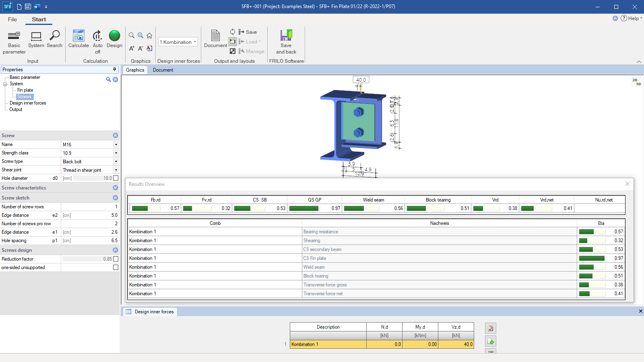Viewport: 644px width, 362px height.
Task: Expand the Screw characteristics section
Action: (116, 188)
